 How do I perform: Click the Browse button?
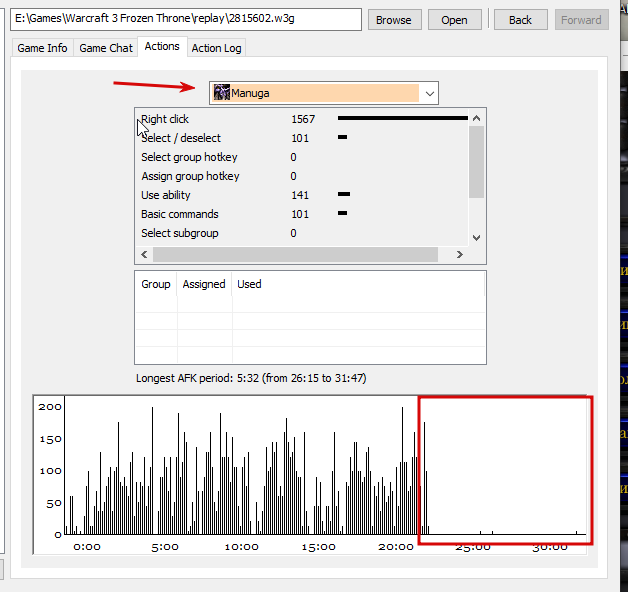(x=395, y=20)
